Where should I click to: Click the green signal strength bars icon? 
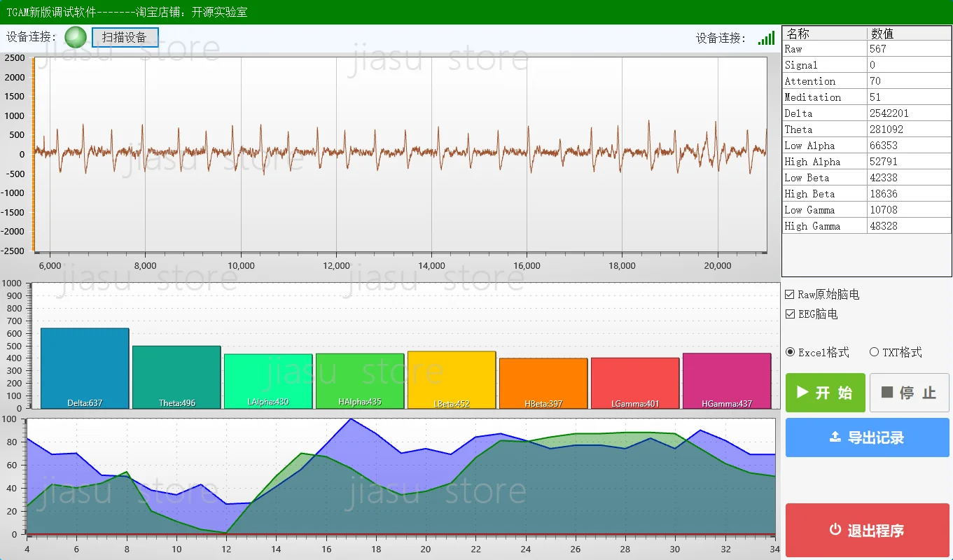[766, 38]
